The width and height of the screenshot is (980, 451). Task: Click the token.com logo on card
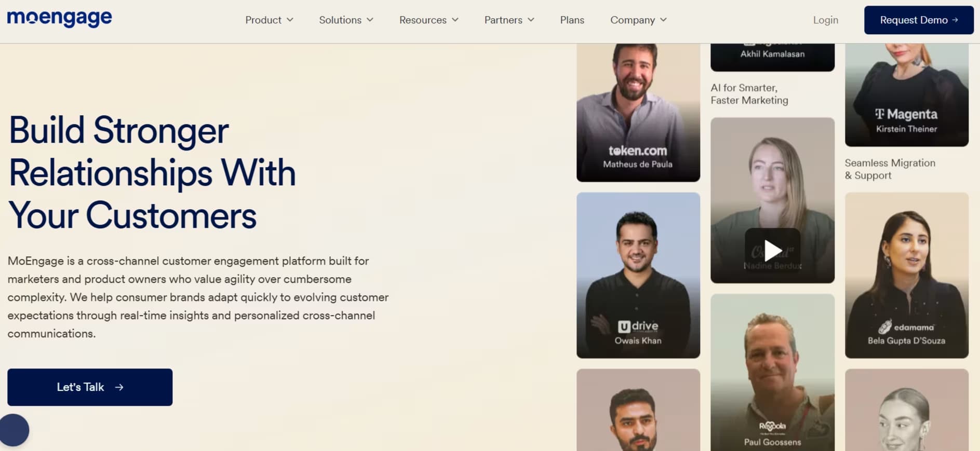[x=638, y=151]
